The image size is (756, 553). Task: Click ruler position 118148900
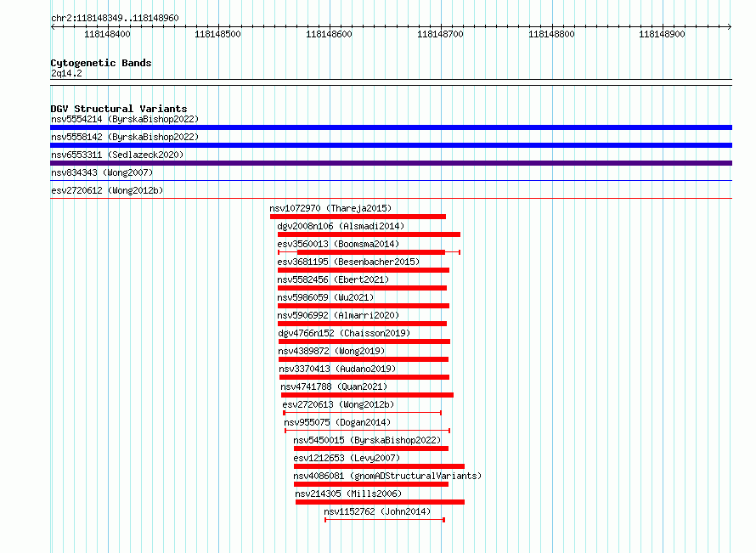pos(662,34)
